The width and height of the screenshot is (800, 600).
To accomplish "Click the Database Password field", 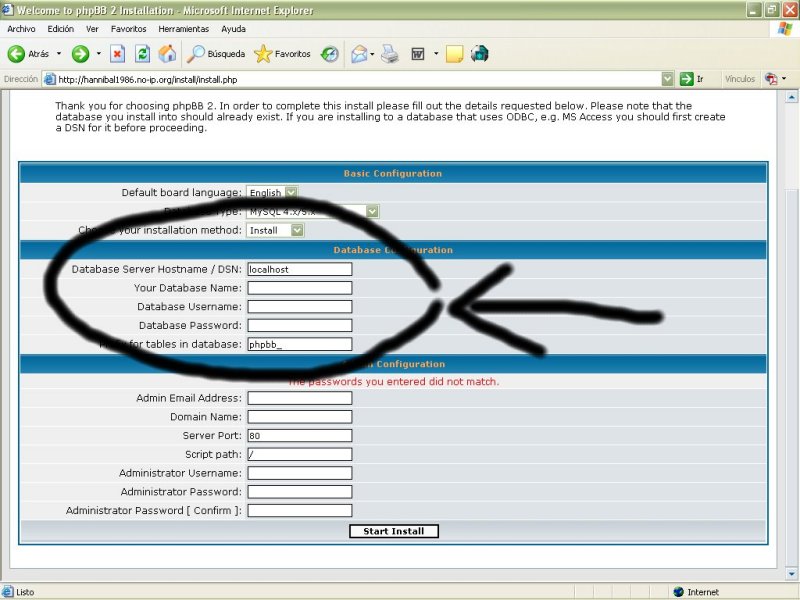I will 300,326.
